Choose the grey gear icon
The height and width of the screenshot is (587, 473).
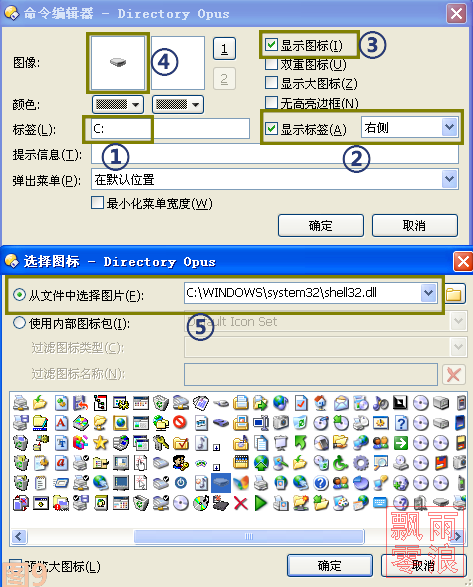(x=360, y=463)
